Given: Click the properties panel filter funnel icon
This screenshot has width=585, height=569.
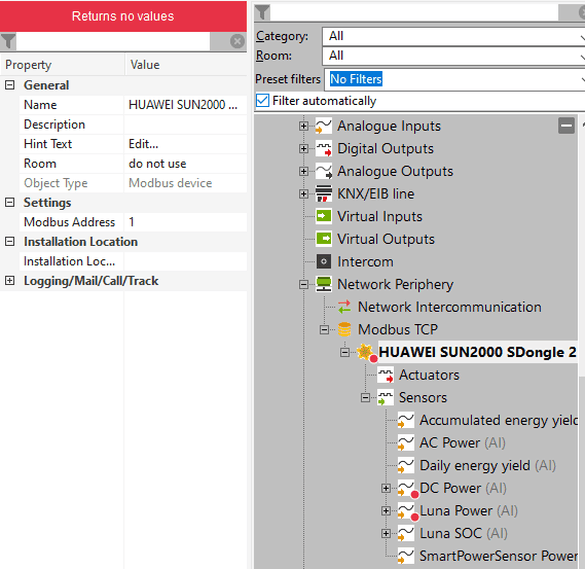Looking at the screenshot, I should 8,41.
